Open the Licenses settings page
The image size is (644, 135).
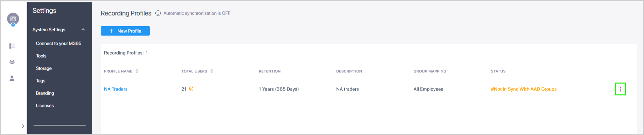click(x=45, y=106)
